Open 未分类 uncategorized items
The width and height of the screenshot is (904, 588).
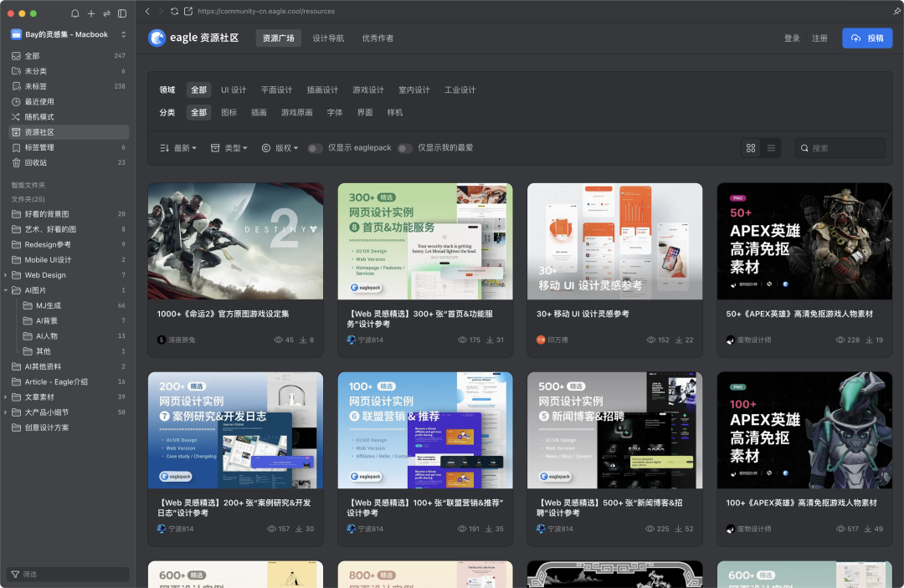coord(69,71)
